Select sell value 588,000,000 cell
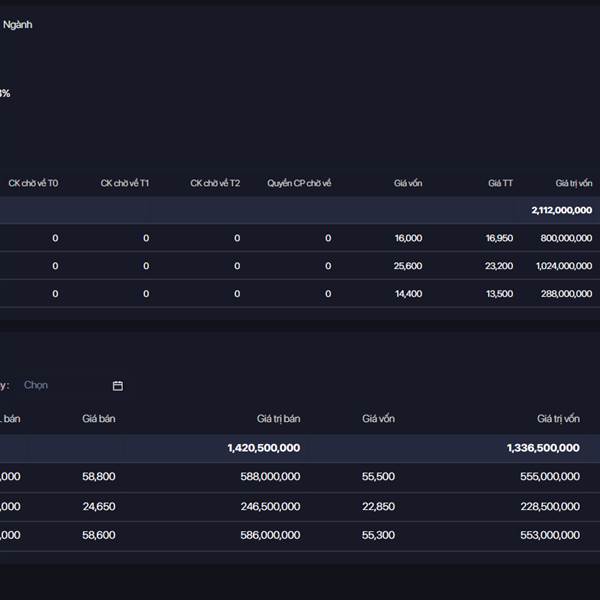 pos(270,476)
